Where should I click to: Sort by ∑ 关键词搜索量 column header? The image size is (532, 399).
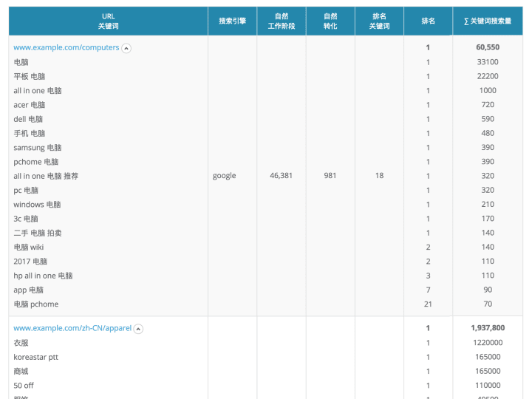pos(488,21)
